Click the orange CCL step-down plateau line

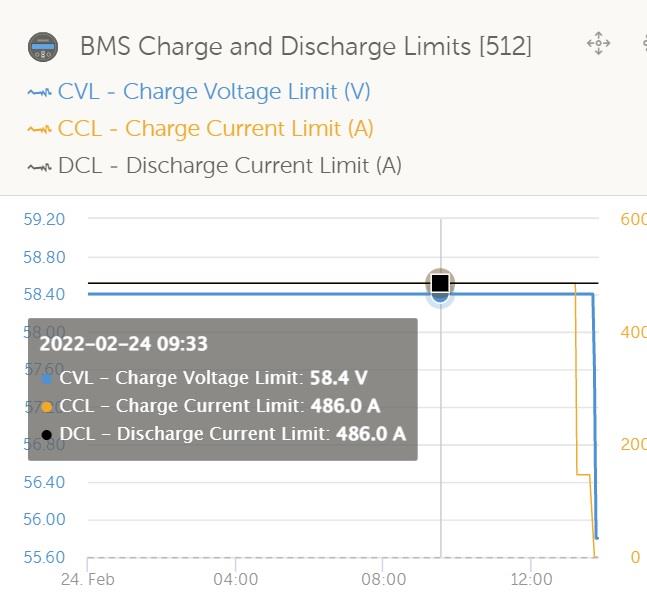tap(583, 475)
